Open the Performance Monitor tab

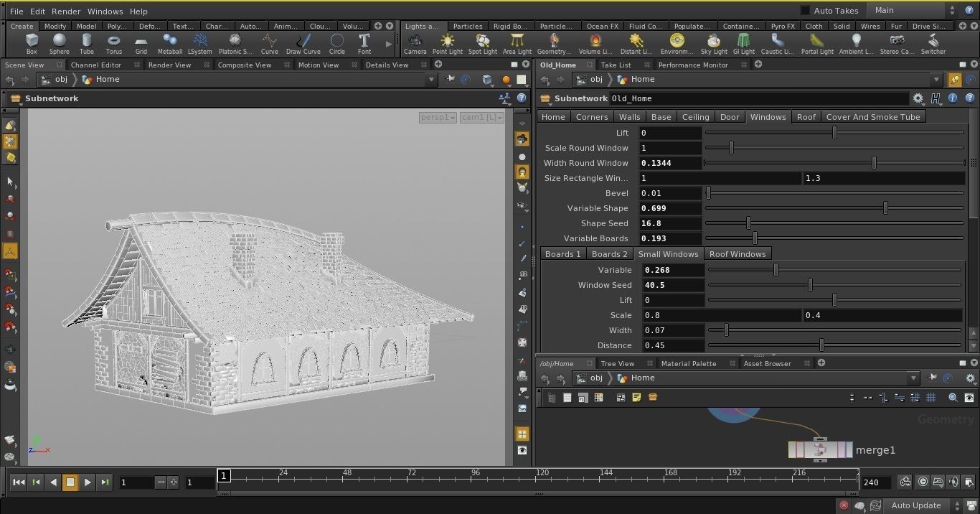point(693,65)
